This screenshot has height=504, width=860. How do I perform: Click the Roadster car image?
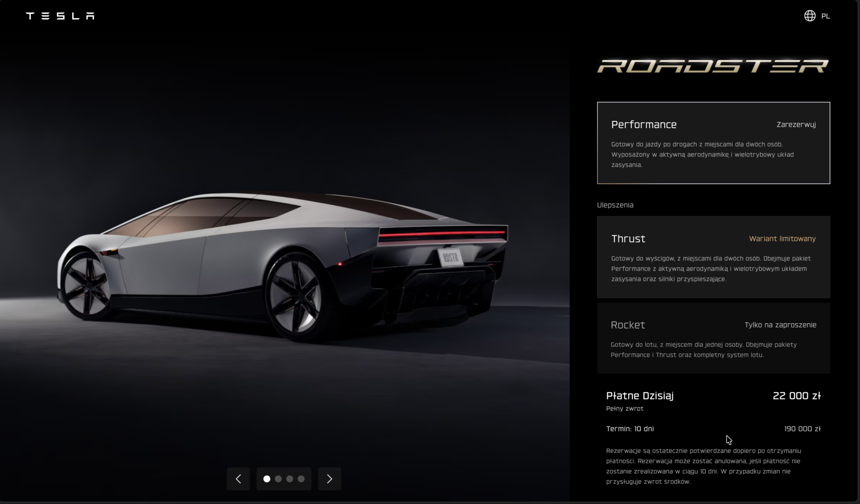pos(283,267)
